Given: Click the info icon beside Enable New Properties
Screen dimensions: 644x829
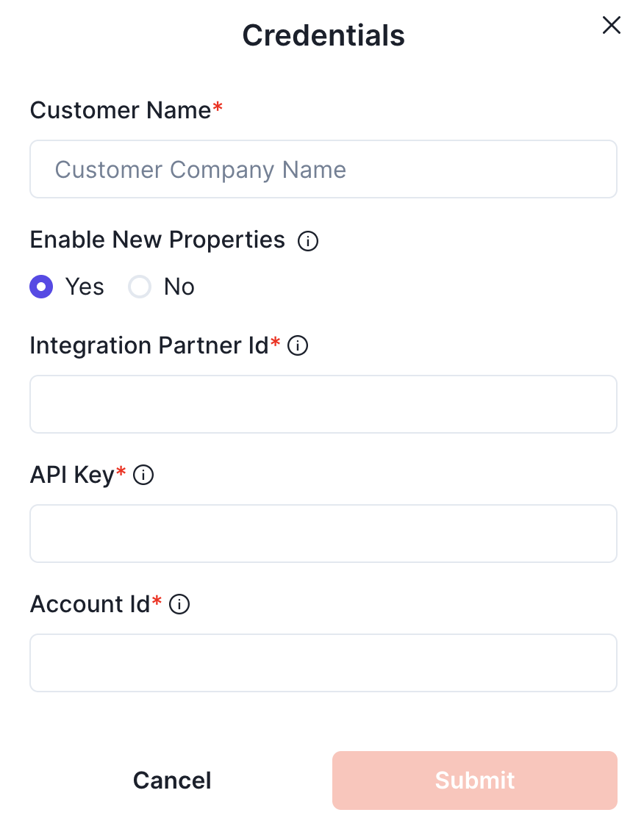Looking at the screenshot, I should pyautogui.click(x=308, y=241).
